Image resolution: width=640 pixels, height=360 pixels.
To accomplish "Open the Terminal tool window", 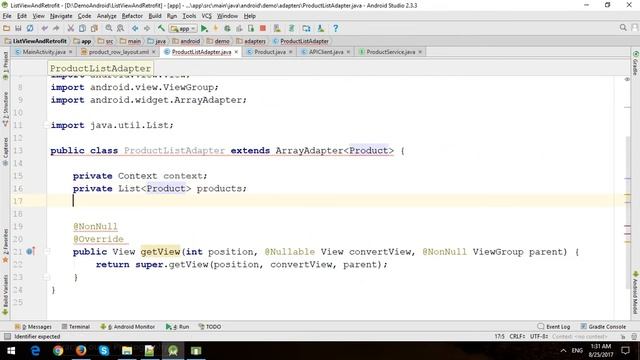I will (x=76, y=327).
